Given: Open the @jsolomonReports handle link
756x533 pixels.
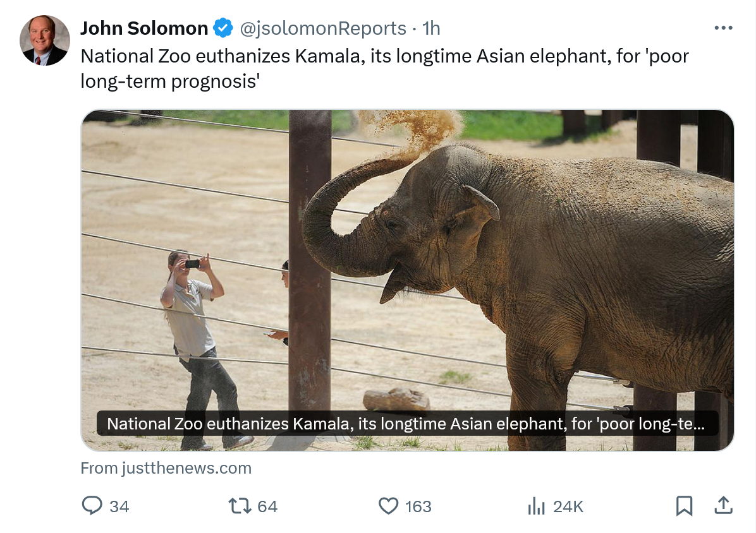Looking at the screenshot, I should pyautogui.click(x=322, y=28).
